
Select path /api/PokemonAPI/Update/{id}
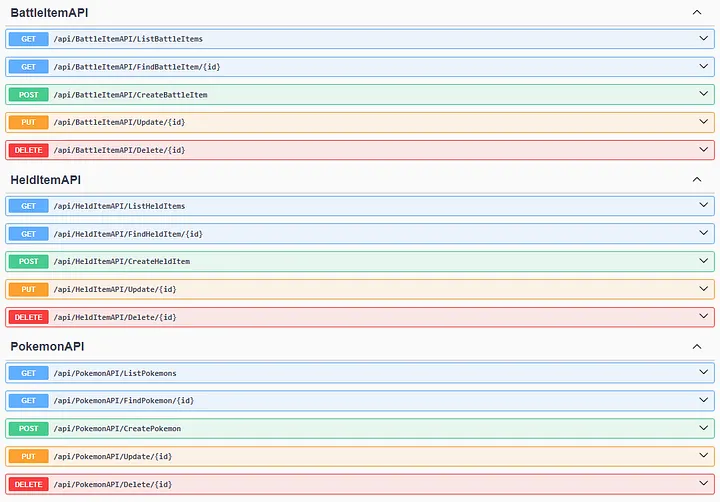point(113,457)
